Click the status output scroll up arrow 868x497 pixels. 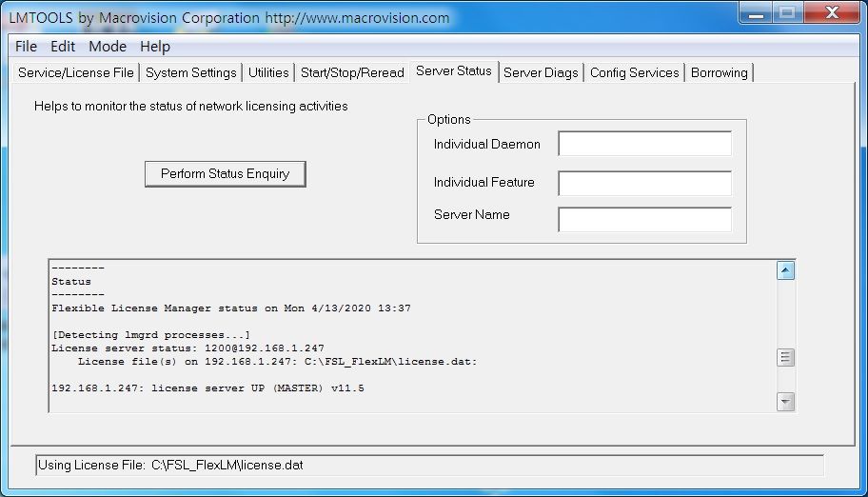pyautogui.click(x=785, y=270)
